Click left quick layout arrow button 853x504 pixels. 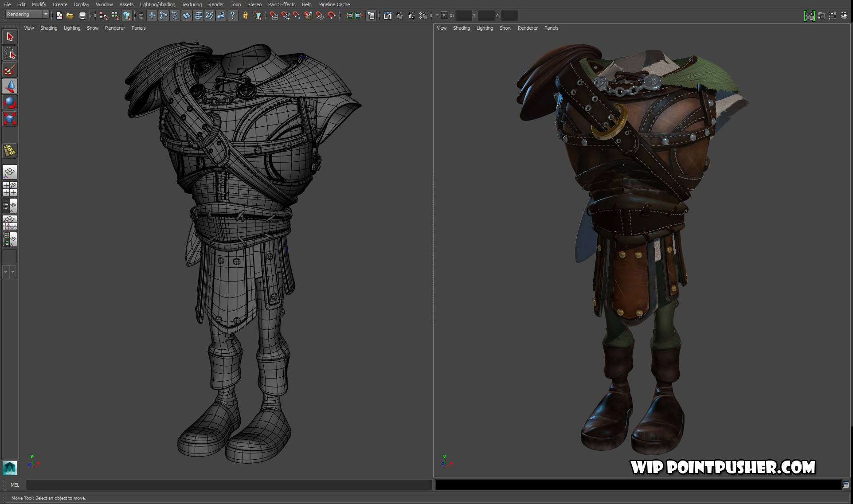[6, 271]
